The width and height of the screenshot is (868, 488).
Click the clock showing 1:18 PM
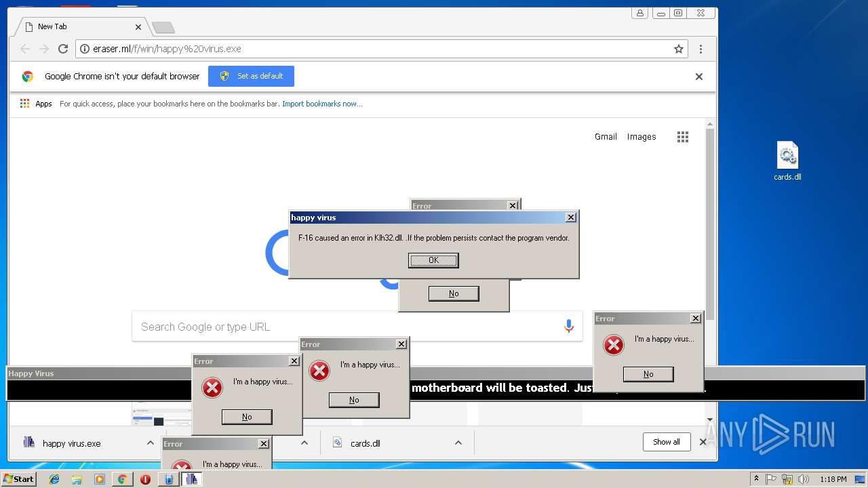[833, 479]
